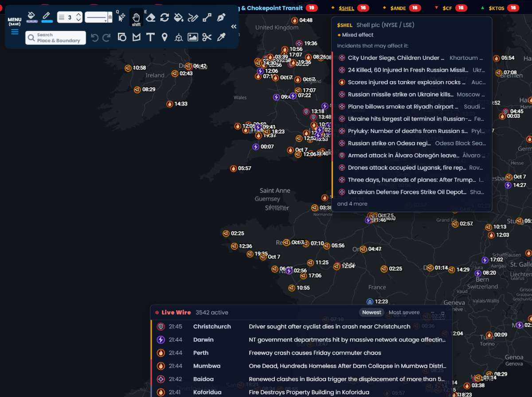The image size is (532, 397).
Task: Select the insert image tool
Action: [193, 37]
